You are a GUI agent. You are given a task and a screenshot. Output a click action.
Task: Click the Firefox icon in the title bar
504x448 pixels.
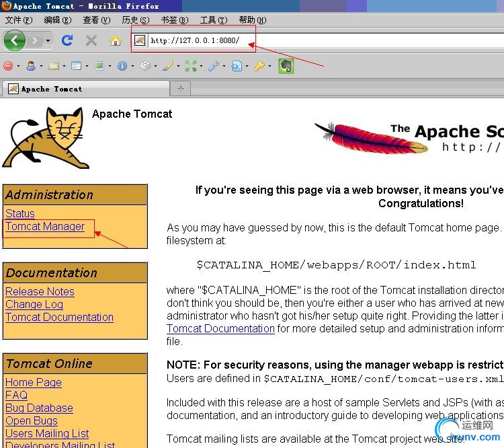click(6, 6)
